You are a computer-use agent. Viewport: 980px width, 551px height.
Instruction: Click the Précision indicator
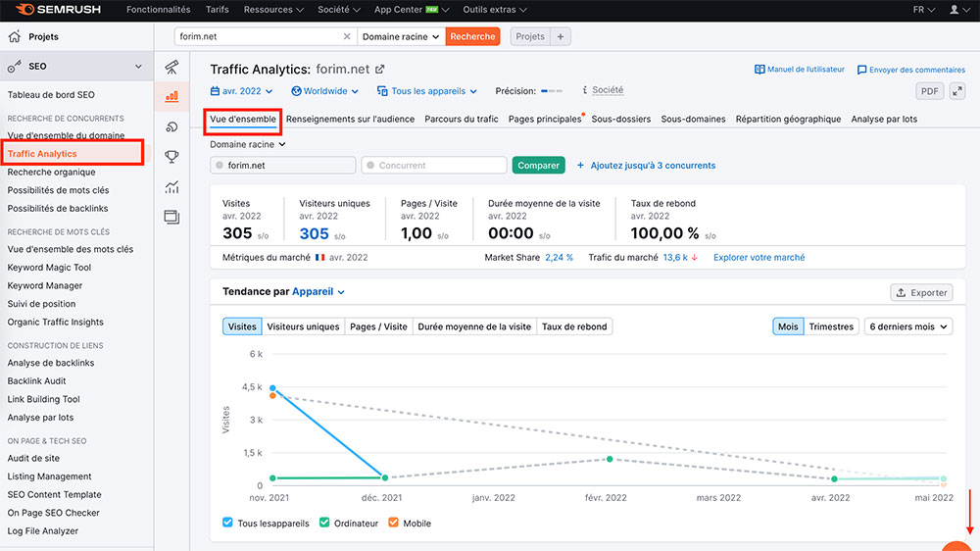(551, 91)
